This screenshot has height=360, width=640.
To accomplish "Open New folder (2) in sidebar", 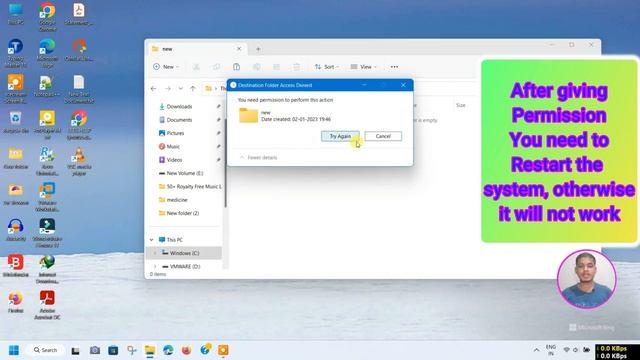I will tap(182, 213).
